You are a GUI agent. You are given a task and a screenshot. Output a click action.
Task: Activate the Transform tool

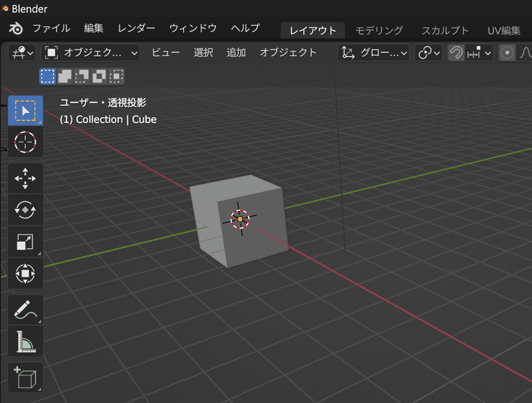tap(25, 274)
